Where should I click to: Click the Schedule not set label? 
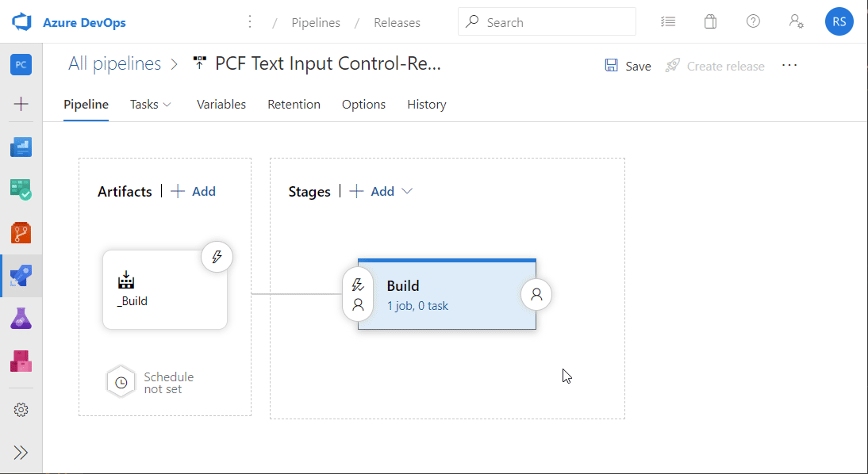pyautogui.click(x=169, y=383)
